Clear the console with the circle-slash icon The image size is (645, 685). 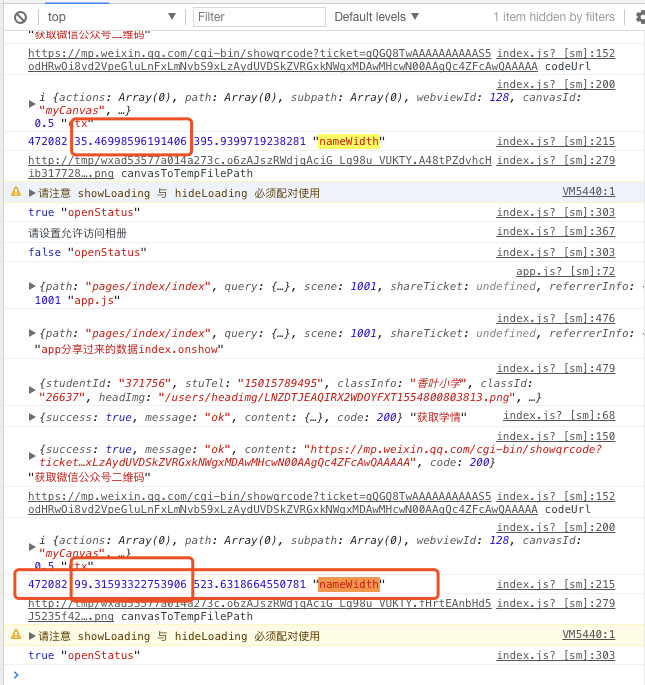click(x=21, y=17)
